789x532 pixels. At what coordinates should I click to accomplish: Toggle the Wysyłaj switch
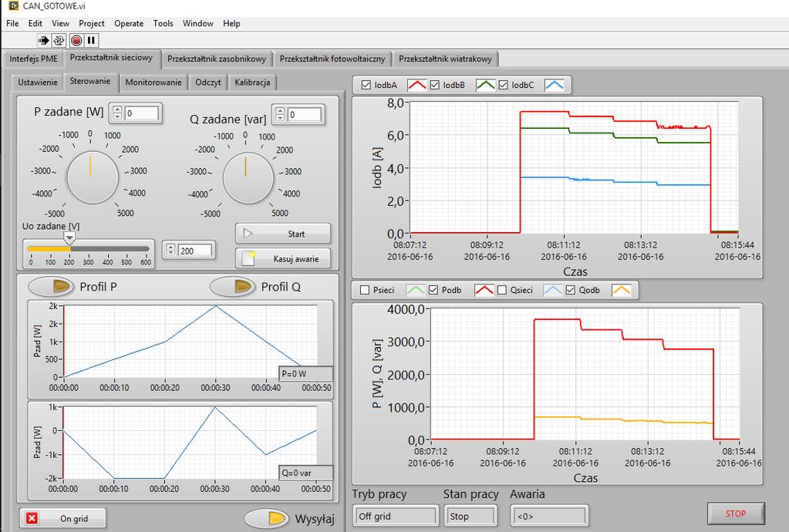point(267,518)
